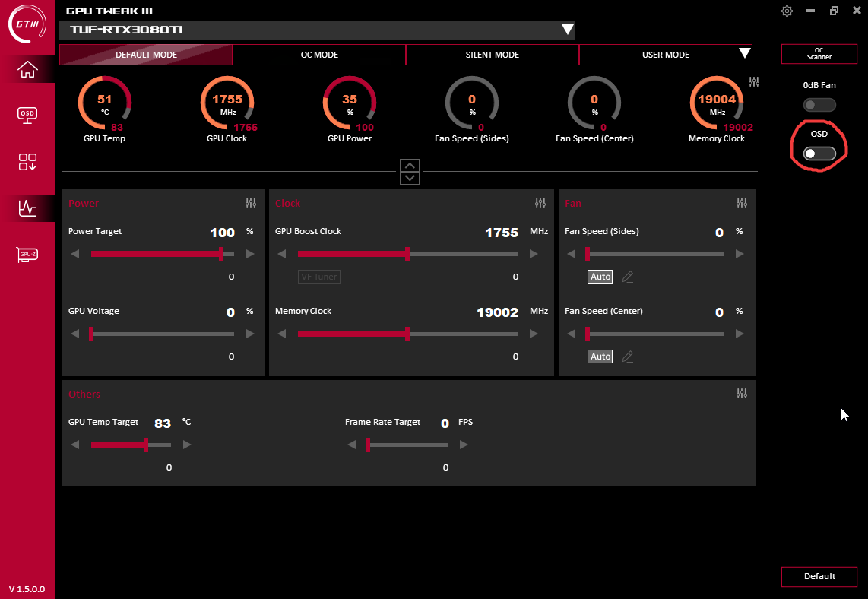Viewport: 868px width, 599px height.
Task: Switch to Default Mode tab
Action: 146,55
